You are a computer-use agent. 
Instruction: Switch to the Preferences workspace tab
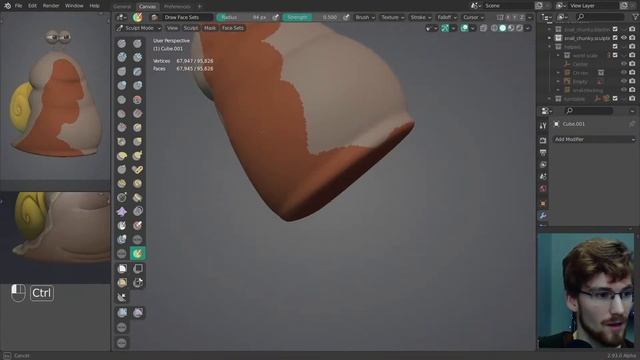(177, 7)
